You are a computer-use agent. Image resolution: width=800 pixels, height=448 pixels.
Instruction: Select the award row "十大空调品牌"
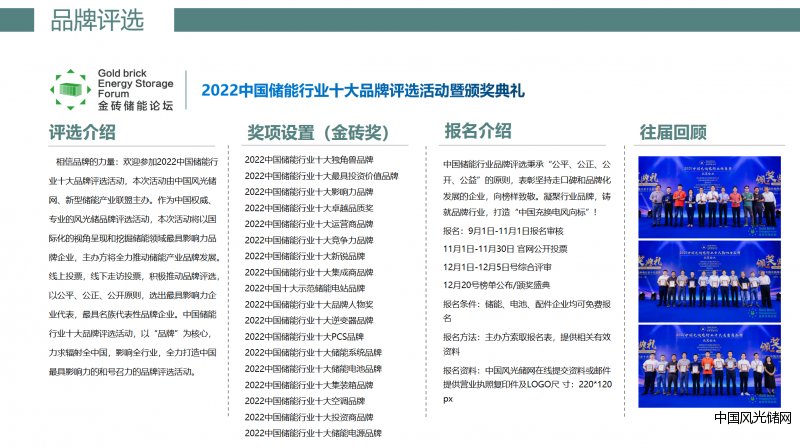point(305,401)
